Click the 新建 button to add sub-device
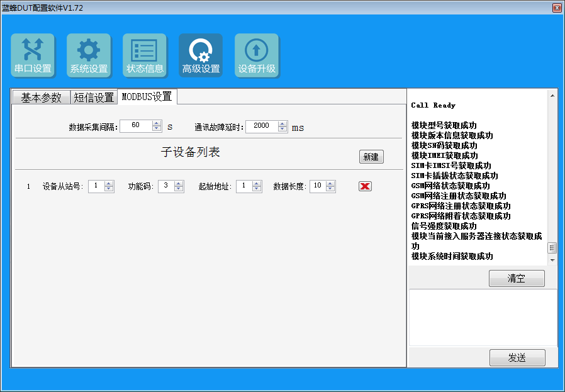The image size is (565, 392). 371,157
